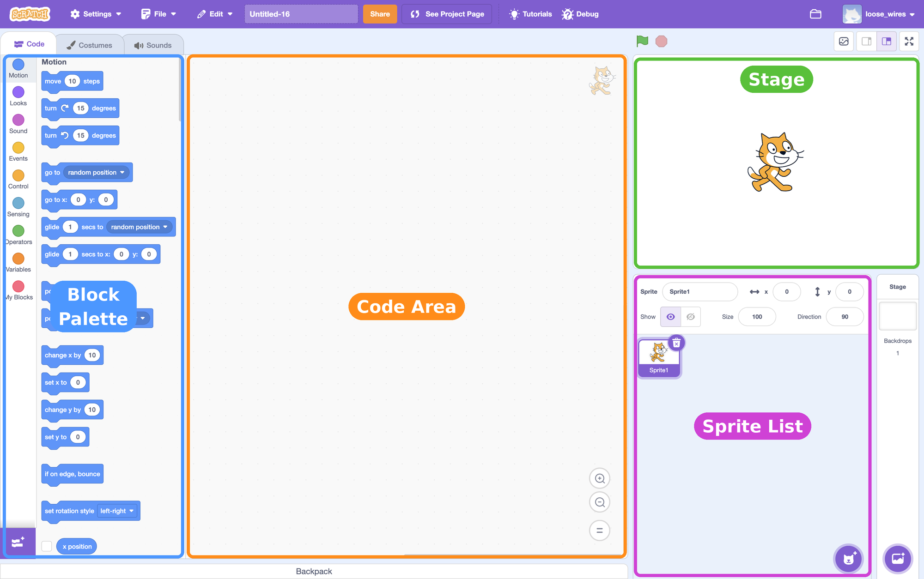Click the project title field Untitled-16
Viewport: 924px width, 579px height.
point(301,14)
